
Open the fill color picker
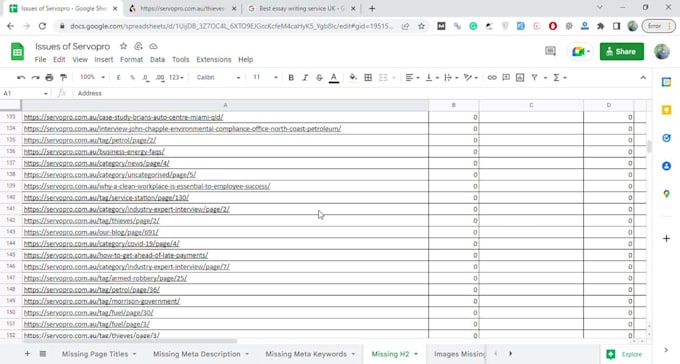[353, 78]
